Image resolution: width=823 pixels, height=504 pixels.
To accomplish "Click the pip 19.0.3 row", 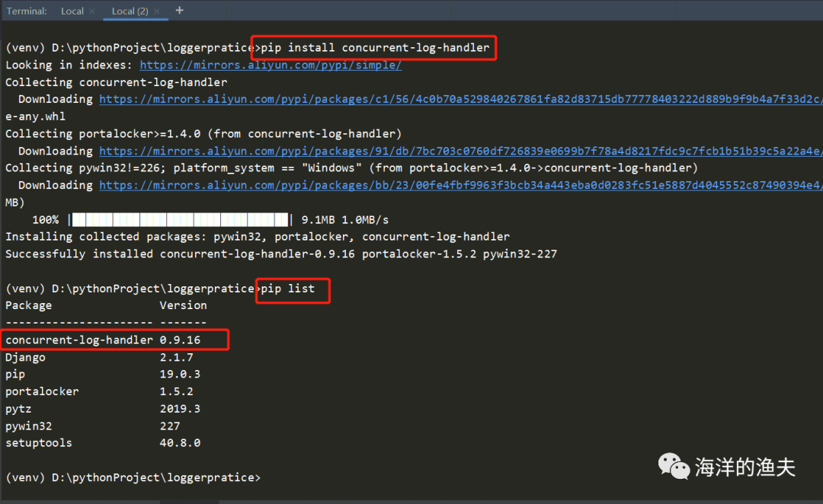I will tap(103, 374).
